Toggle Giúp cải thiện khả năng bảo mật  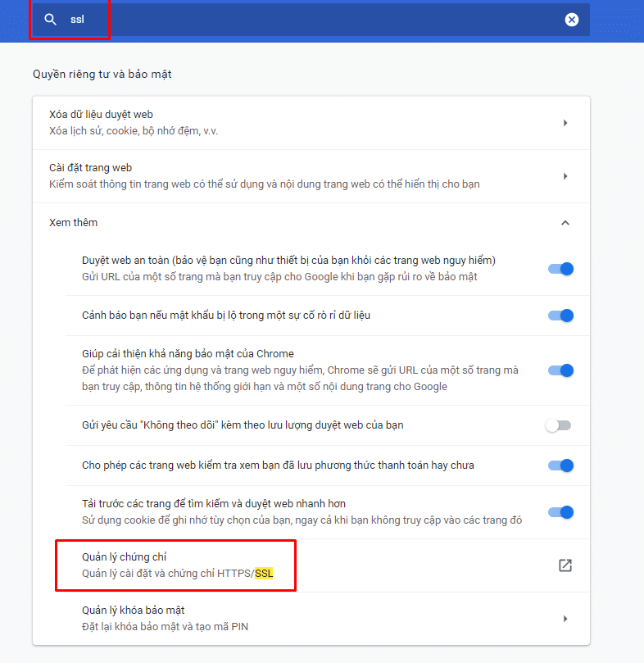tap(560, 370)
